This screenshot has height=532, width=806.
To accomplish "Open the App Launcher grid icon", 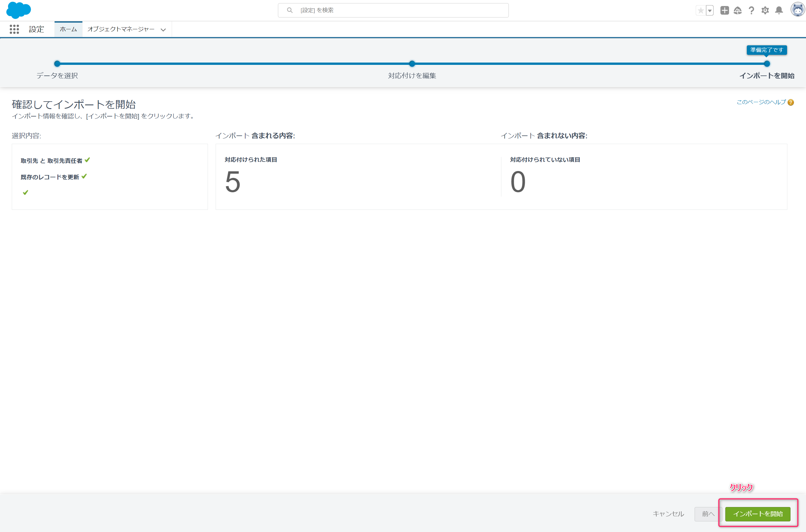I will (14, 29).
